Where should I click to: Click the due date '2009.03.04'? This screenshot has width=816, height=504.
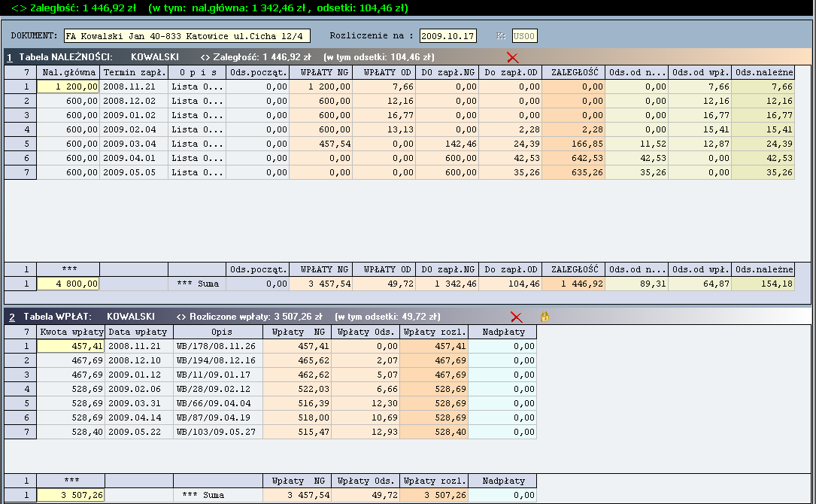click(x=135, y=144)
